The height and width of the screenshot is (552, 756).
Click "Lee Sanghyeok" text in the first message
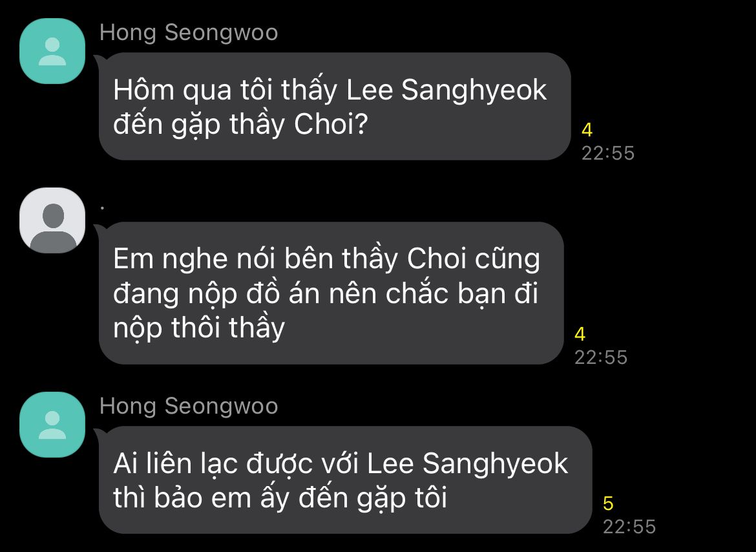point(446,90)
